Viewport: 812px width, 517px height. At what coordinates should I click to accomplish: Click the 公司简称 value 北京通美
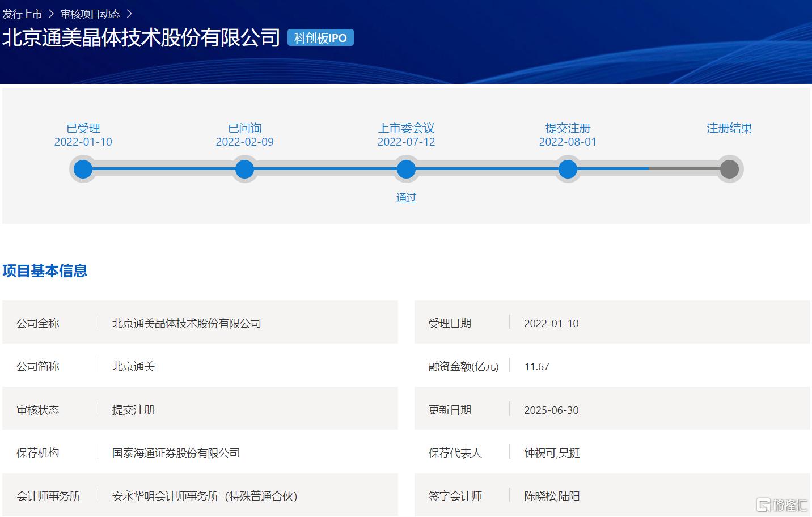pos(134,366)
